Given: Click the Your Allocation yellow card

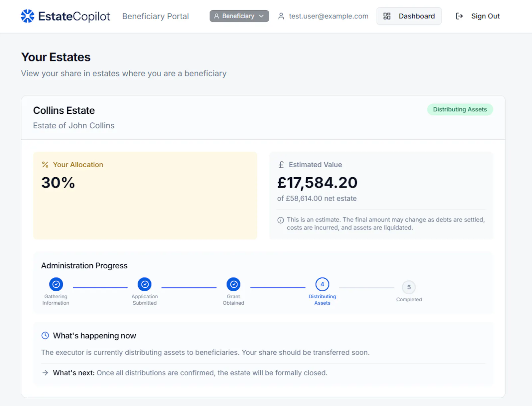Looking at the screenshot, I should pos(145,196).
